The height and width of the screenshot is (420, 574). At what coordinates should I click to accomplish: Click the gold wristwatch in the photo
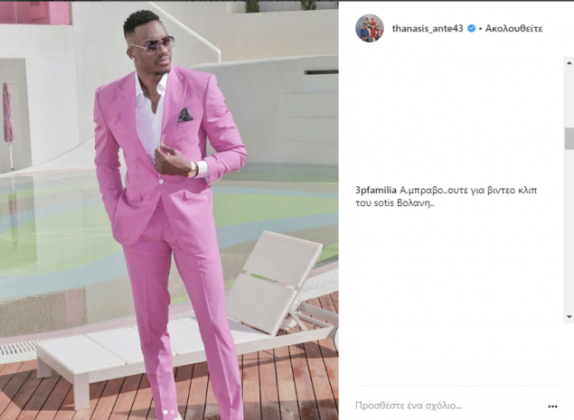pos(193,170)
